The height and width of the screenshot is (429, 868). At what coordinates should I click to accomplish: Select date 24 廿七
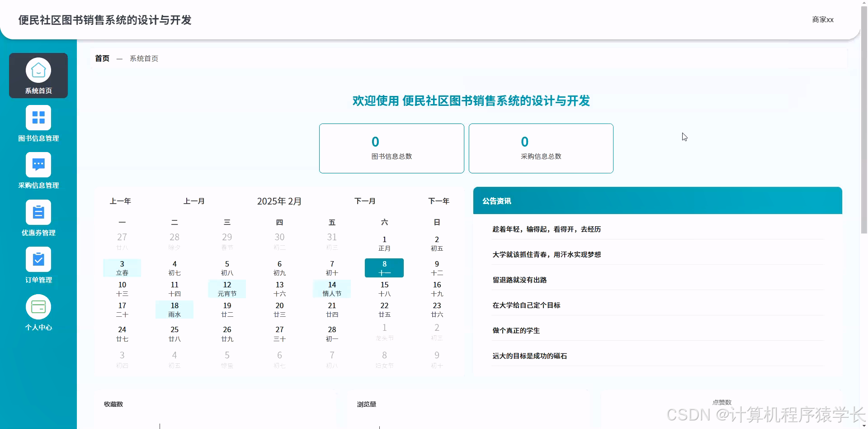122,334
